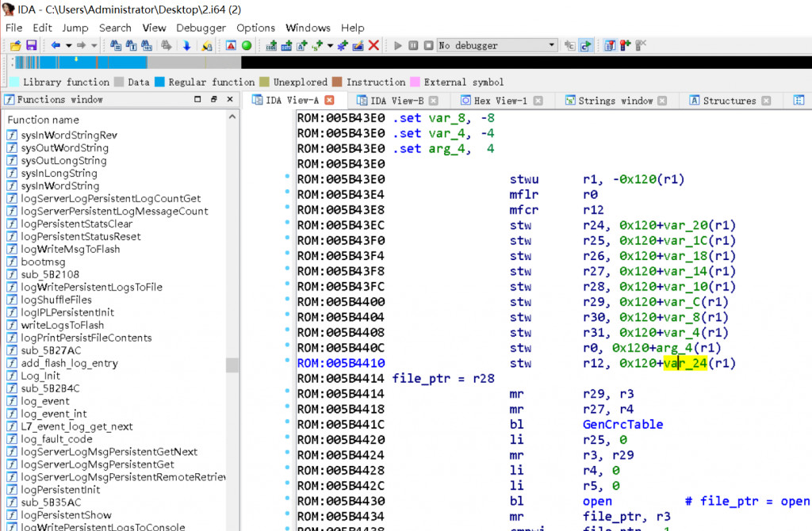Viewport: 812px width, 531px height.
Task: Click the Pause process icon
Action: [414, 46]
